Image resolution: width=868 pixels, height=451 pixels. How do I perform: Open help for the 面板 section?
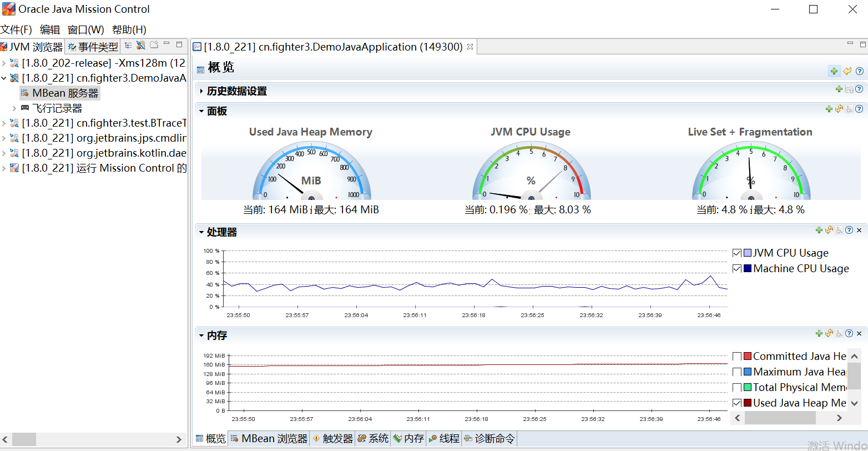pyautogui.click(x=859, y=109)
